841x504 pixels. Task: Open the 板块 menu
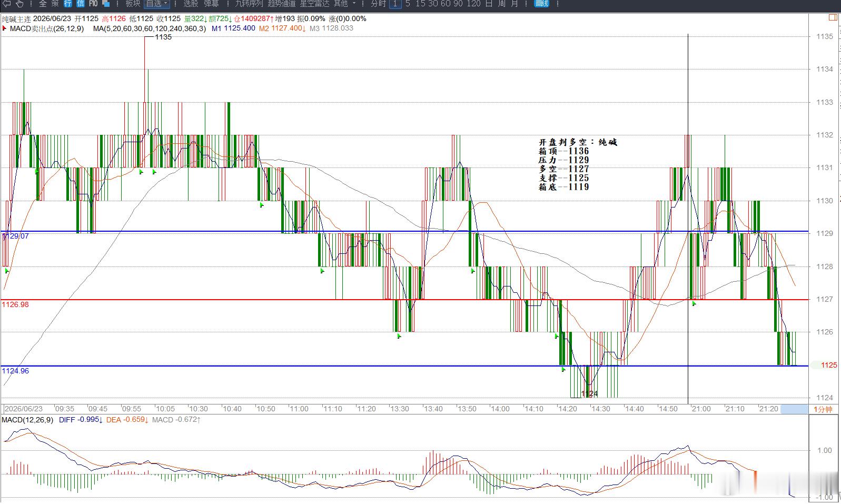tap(133, 4)
